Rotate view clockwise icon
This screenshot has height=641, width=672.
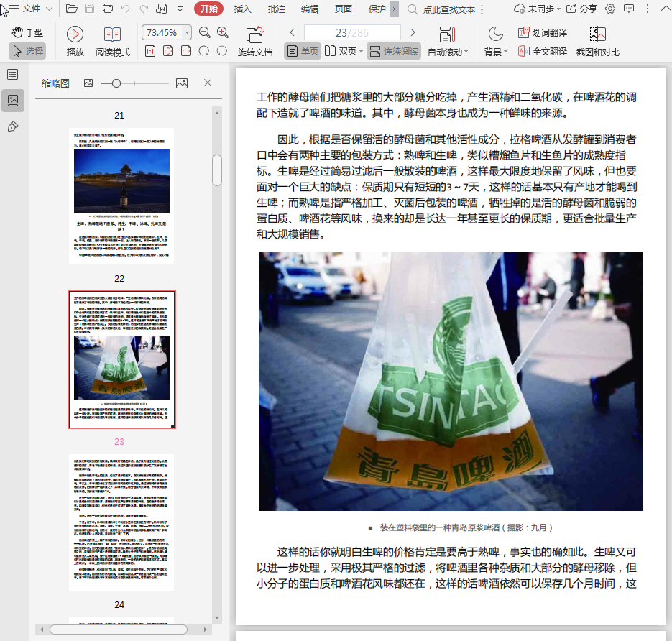[204, 52]
